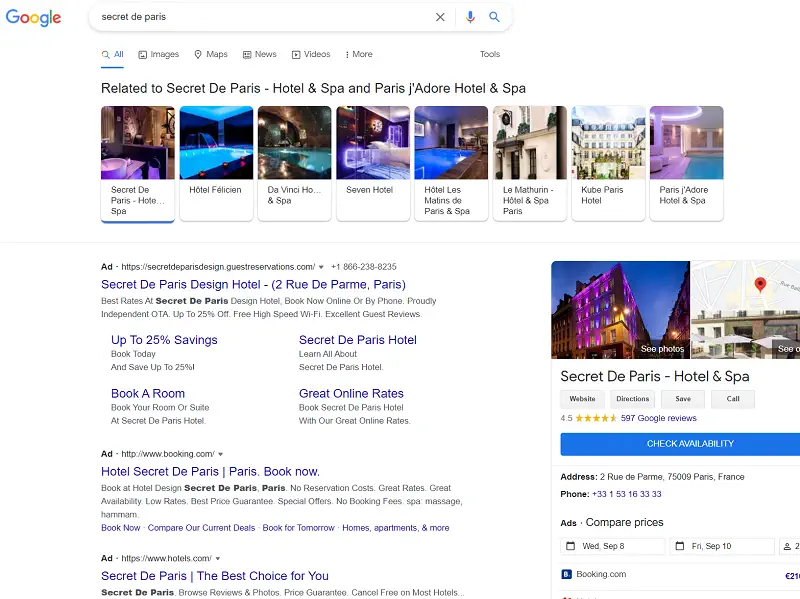Click Homes, apartments, & more link
This screenshot has width=800, height=599.
pos(395,528)
